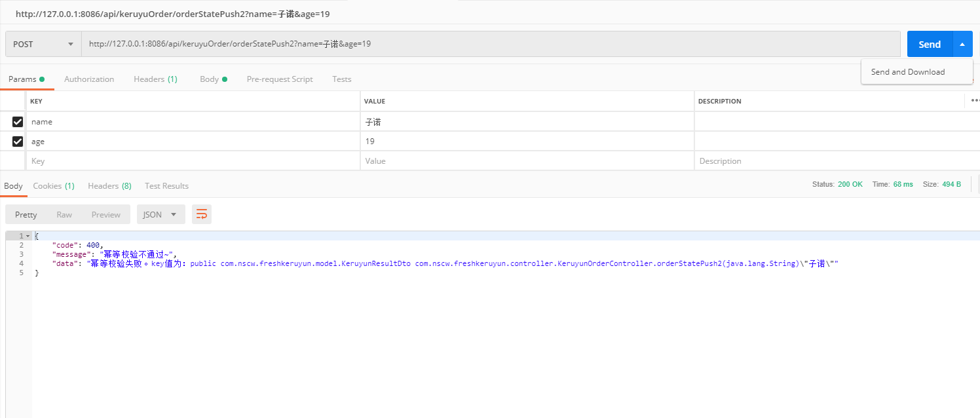Open the Tests tab

(x=342, y=79)
